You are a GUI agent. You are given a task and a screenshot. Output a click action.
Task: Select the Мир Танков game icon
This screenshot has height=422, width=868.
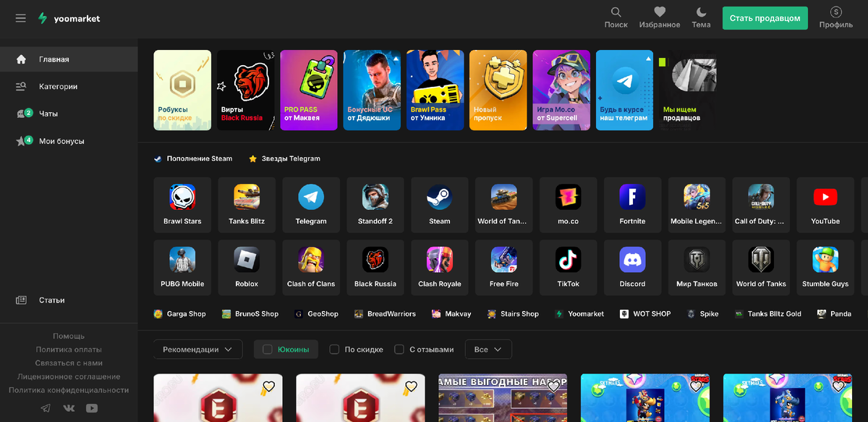coord(697,268)
